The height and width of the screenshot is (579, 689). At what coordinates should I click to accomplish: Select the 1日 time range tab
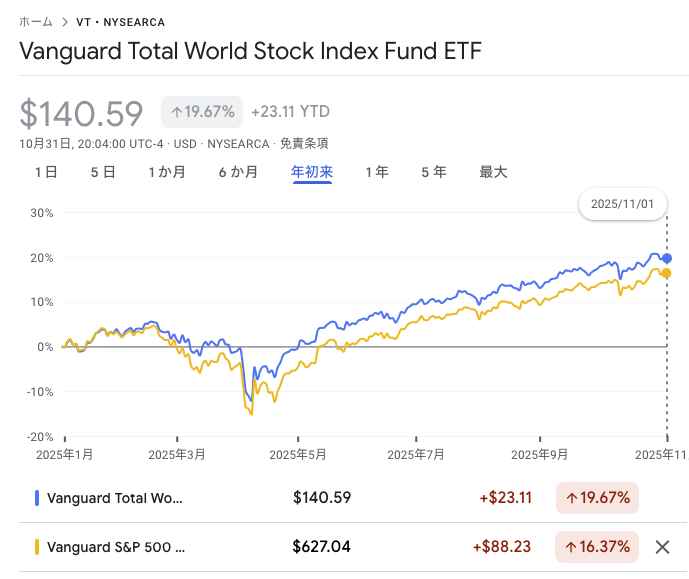[46, 172]
